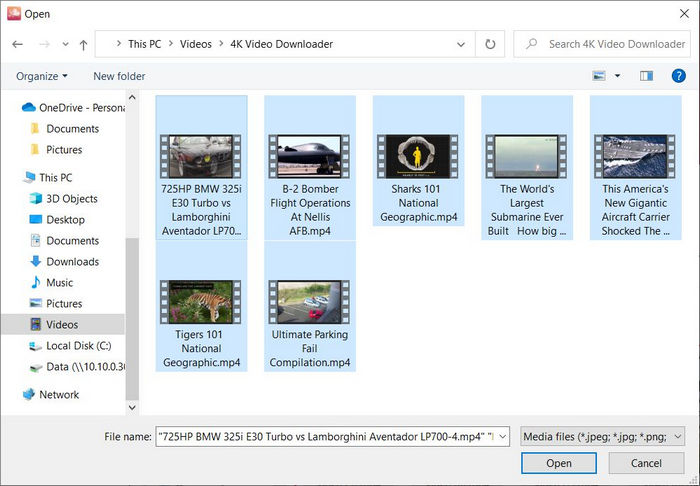
Task: Click the Sharks 101 National Geographic.mp4 filename
Action: coord(418,203)
